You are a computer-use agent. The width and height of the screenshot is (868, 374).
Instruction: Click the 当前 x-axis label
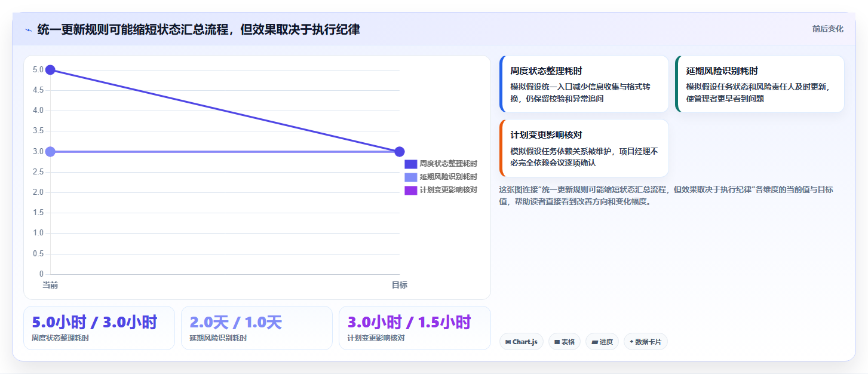click(x=50, y=285)
